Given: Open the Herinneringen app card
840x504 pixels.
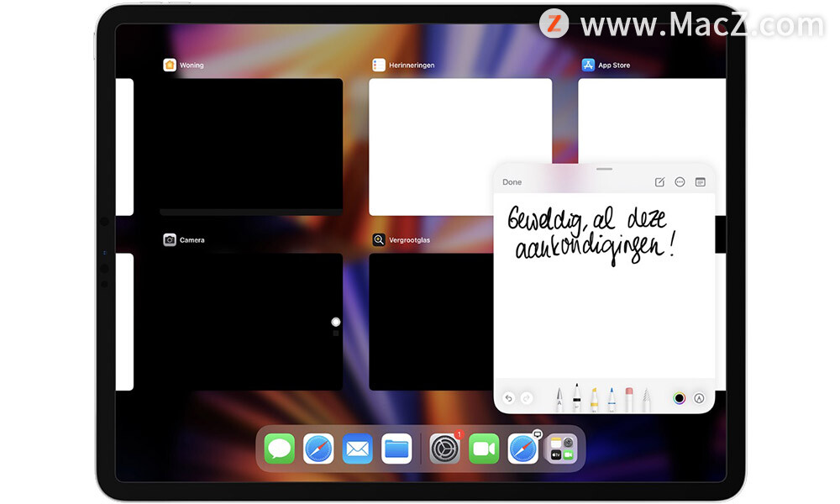Looking at the screenshot, I should tap(460, 147).
